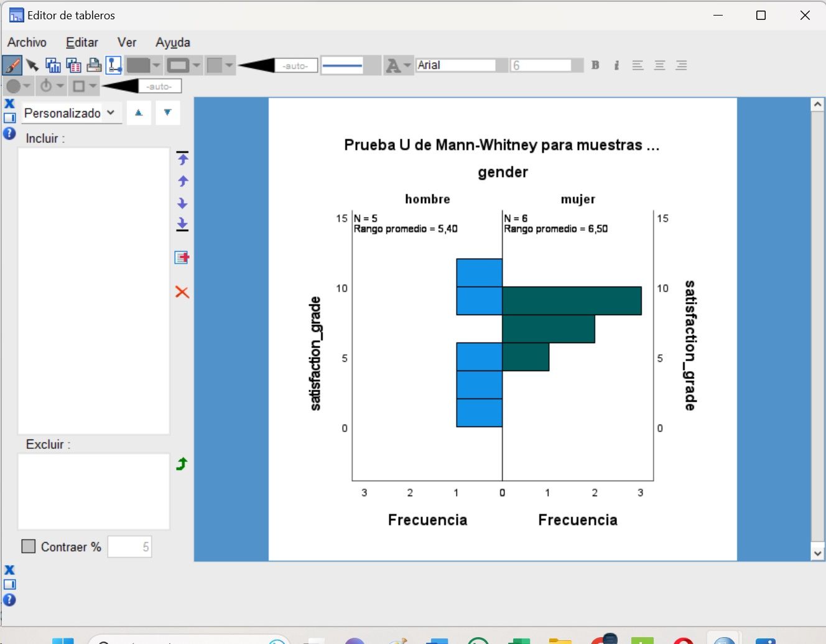Image resolution: width=826 pixels, height=644 pixels.
Task: Open the Editar menu
Action: (81, 42)
